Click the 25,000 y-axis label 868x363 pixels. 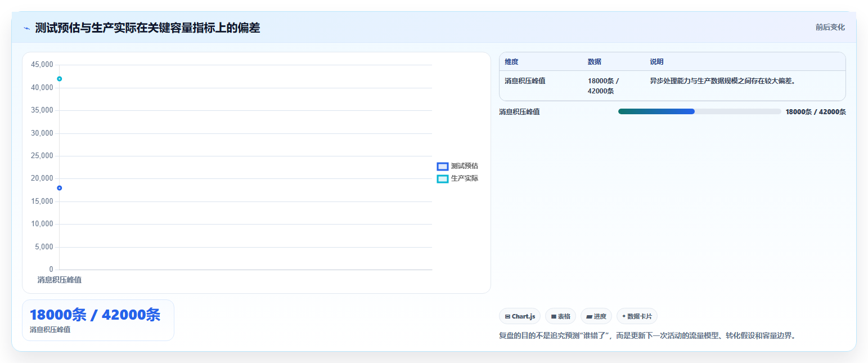[42, 156]
